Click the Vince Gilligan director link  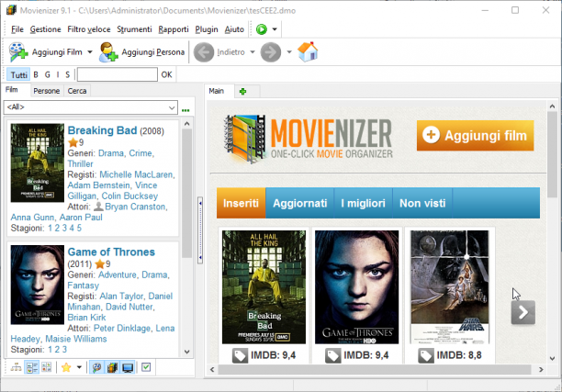click(x=113, y=191)
